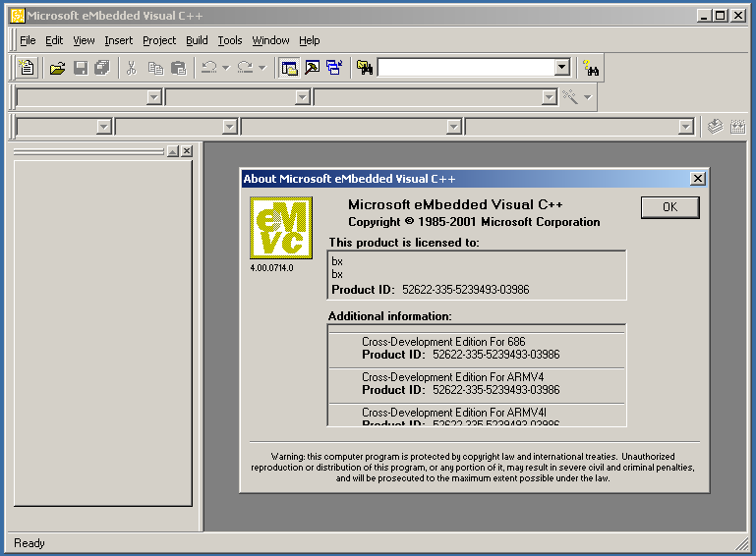Click the Paste clipboard icon
This screenshot has width=756, height=556.
[x=178, y=68]
